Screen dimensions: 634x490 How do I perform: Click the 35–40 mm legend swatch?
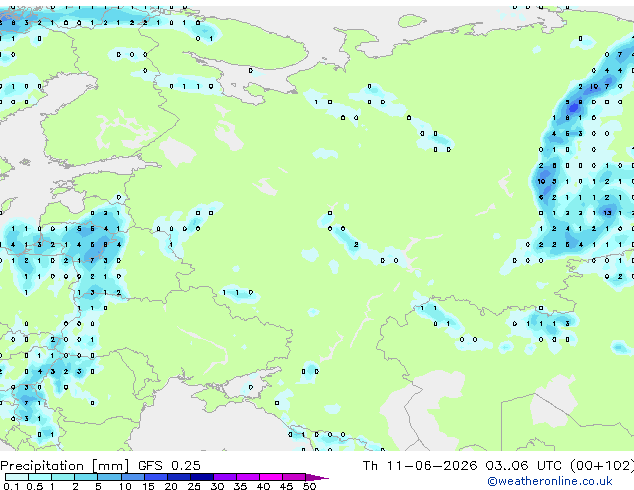coord(247,477)
